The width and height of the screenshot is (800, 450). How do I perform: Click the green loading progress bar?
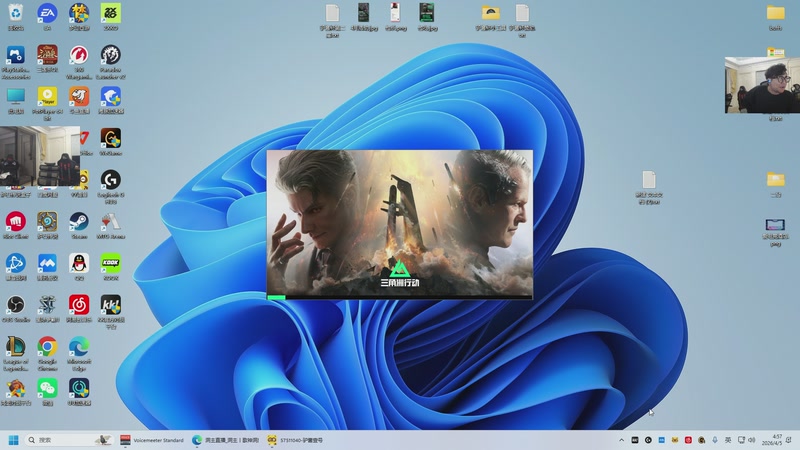pyautogui.click(x=276, y=297)
